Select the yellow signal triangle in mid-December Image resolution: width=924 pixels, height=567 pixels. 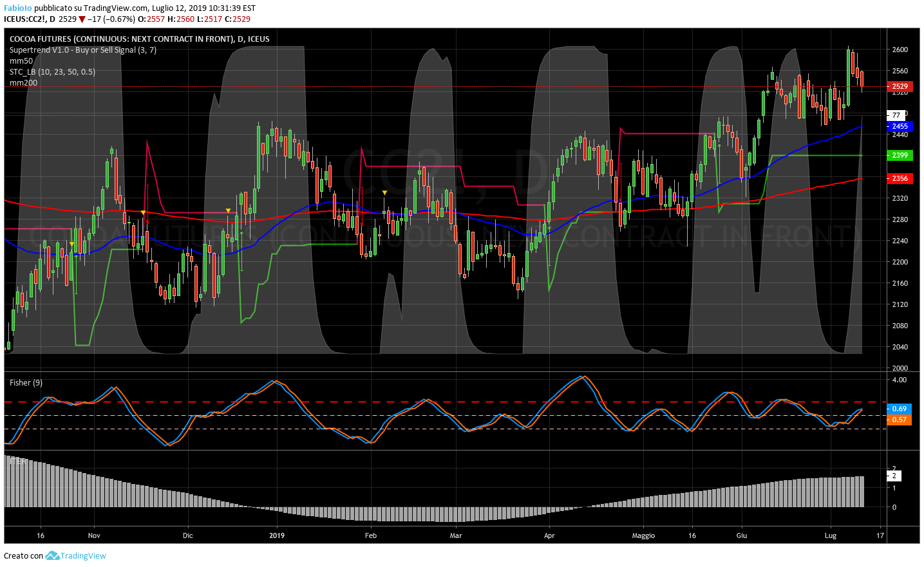point(228,210)
